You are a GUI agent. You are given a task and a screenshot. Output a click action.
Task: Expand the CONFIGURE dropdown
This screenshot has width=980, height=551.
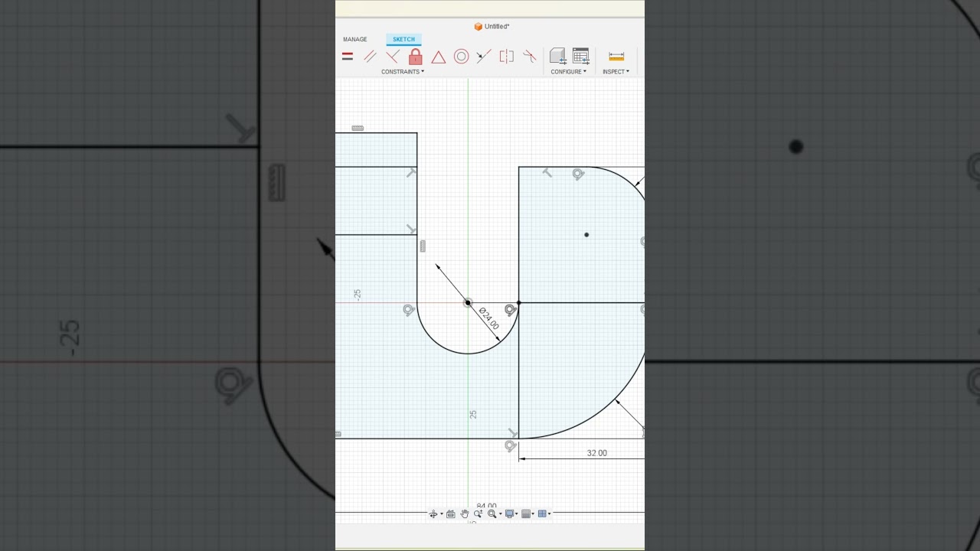569,72
